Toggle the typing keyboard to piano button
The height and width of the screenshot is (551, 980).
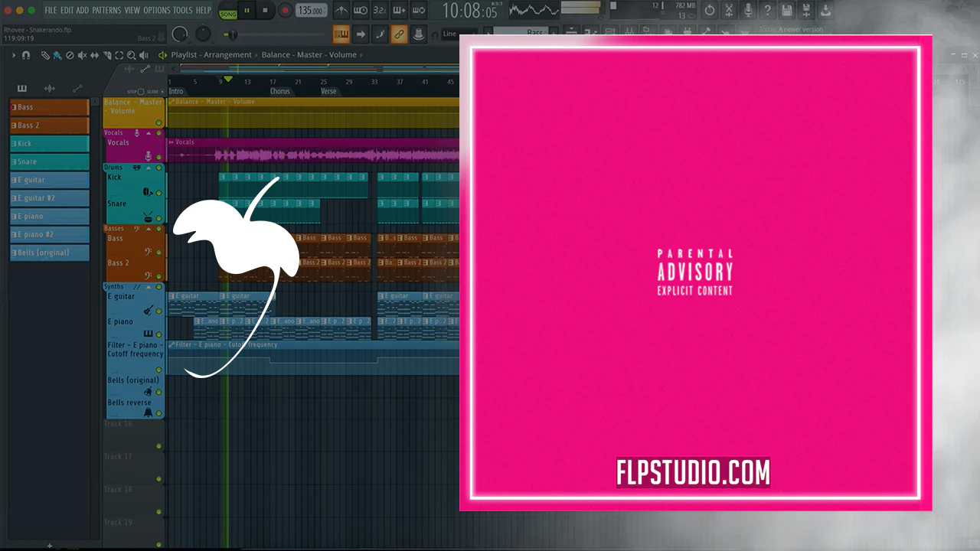pos(418,34)
